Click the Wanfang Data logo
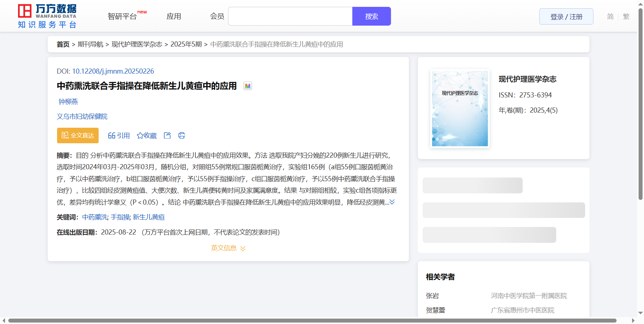This screenshot has height=324, width=644. pyautogui.click(x=47, y=16)
